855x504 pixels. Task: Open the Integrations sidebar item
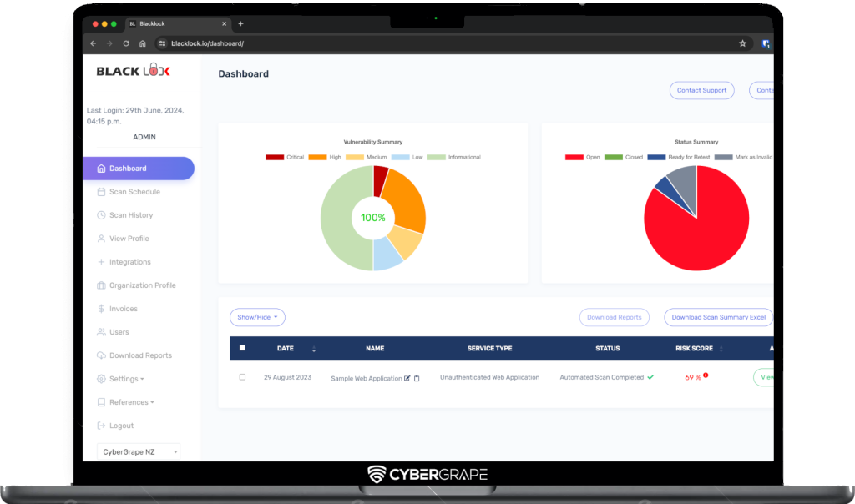[129, 262]
